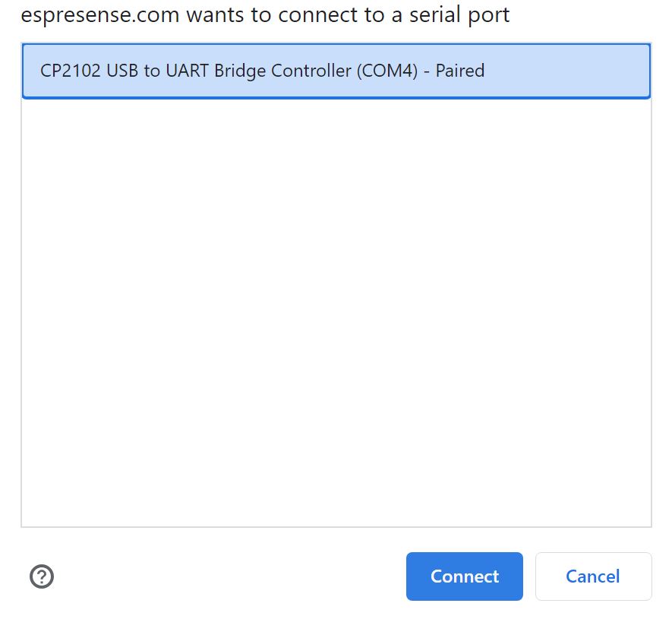Choose the COM4 paired serial device
The image size is (672, 619).
(336, 71)
